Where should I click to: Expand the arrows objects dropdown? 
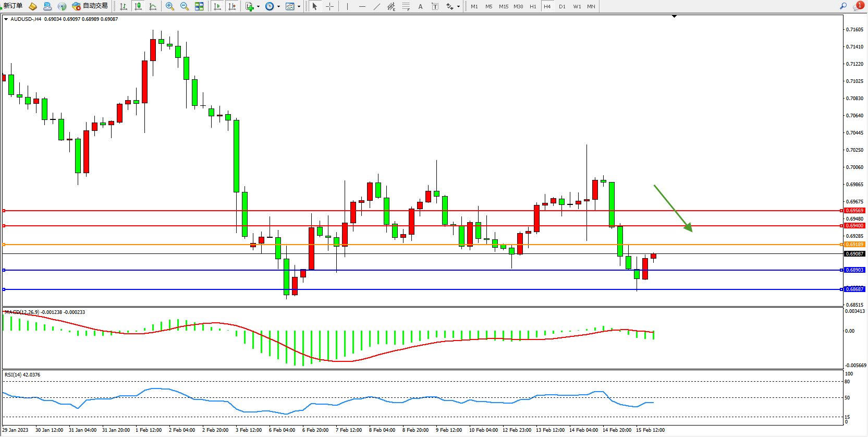click(458, 7)
